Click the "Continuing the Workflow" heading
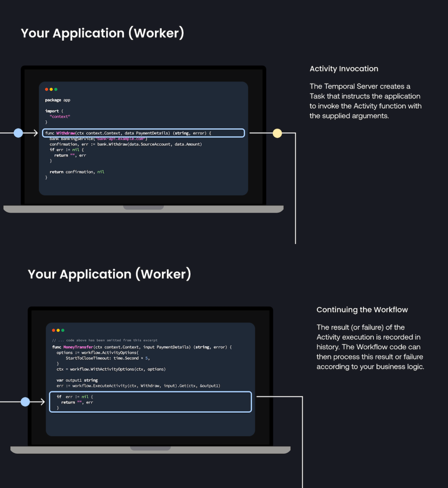The width and height of the screenshot is (448, 488). (362, 310)
